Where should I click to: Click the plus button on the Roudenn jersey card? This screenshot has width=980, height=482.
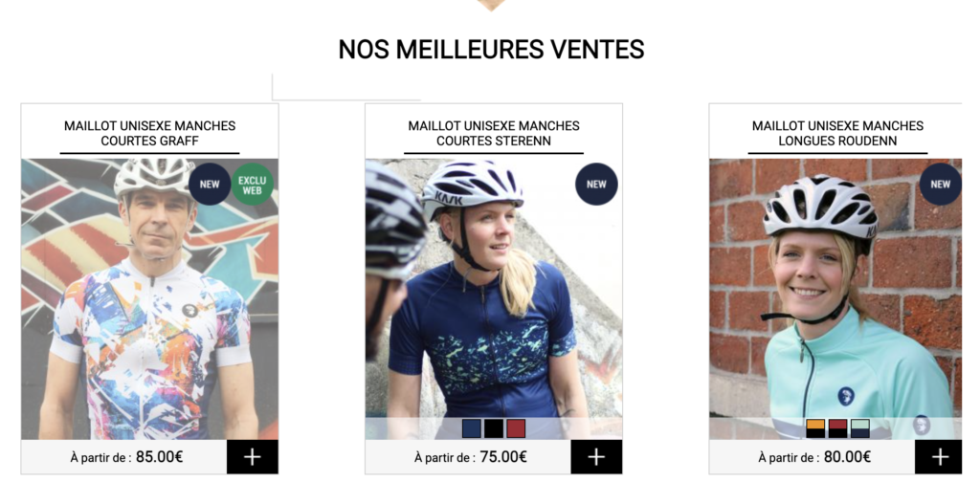click(938, 457)
